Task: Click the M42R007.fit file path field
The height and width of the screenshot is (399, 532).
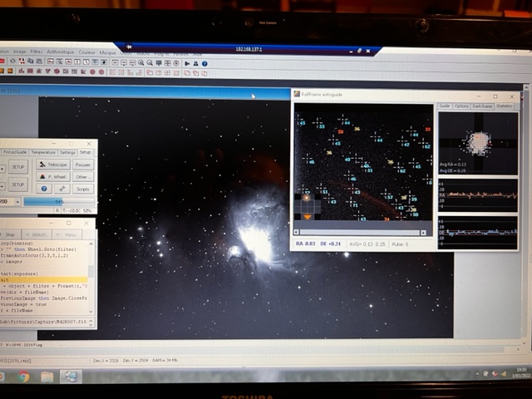Action: point(43,322)
